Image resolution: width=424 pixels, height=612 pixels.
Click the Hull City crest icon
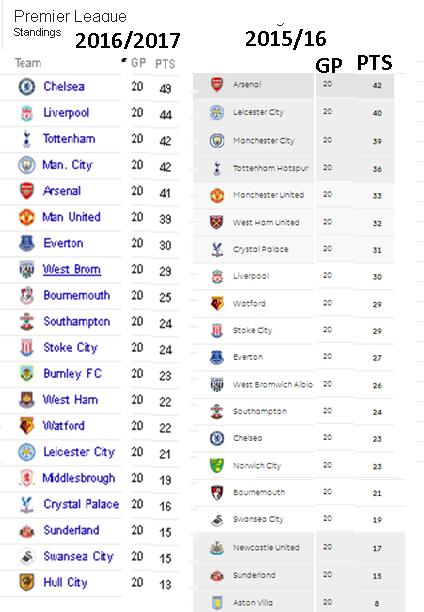[x=27, y=582]
